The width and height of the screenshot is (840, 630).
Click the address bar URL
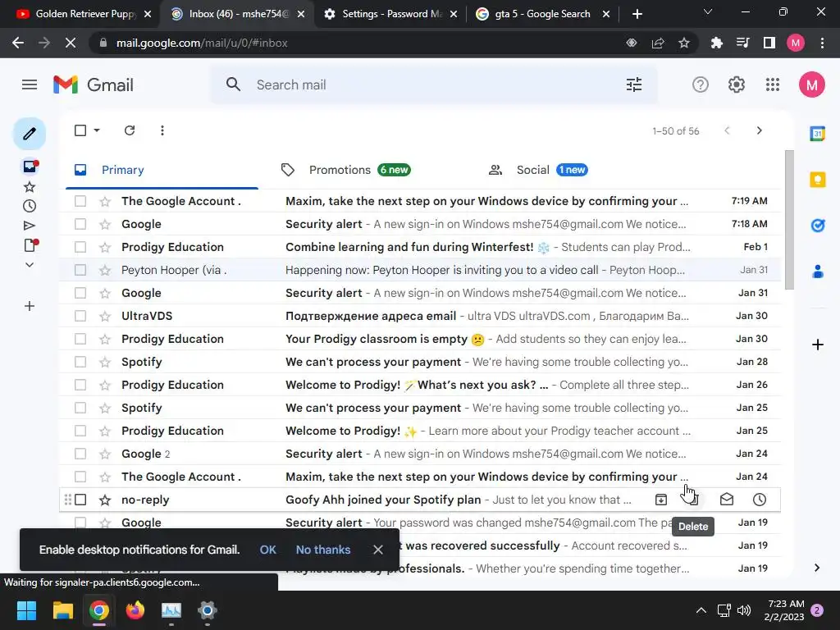(x=202, y=43)
